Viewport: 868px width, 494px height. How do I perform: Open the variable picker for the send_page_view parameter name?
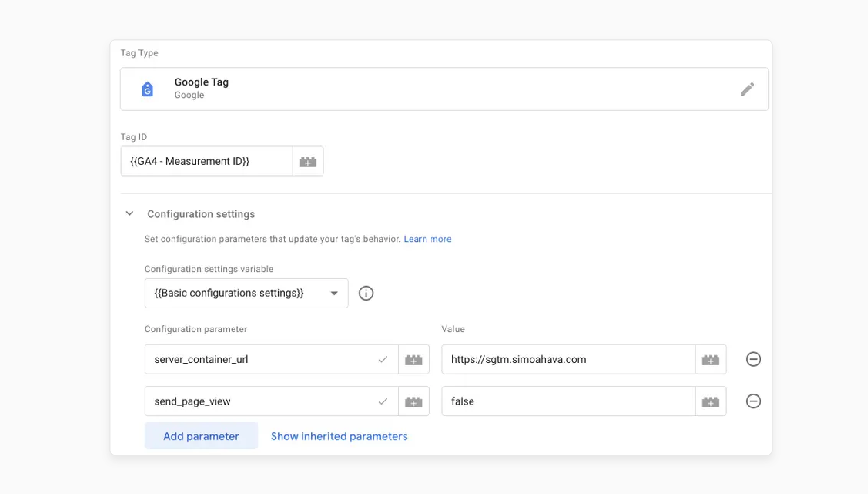click(414, 401)
